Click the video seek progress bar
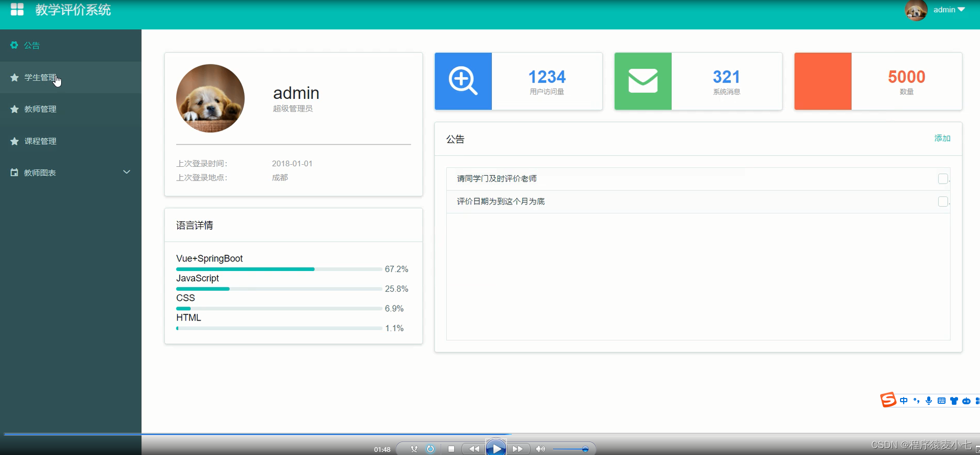 point(491,434)
